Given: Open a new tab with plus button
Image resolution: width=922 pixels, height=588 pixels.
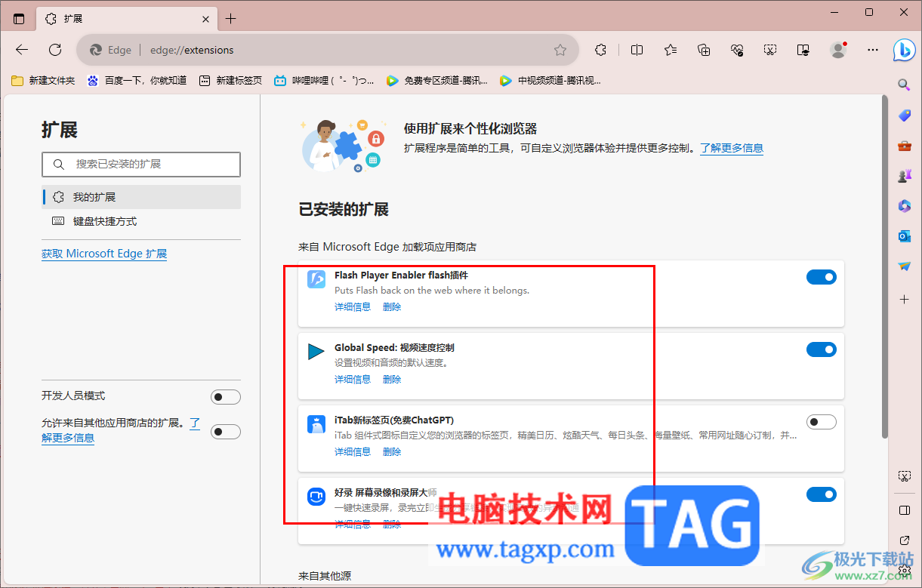Looking at the screenshot, I should click(231, 19).
